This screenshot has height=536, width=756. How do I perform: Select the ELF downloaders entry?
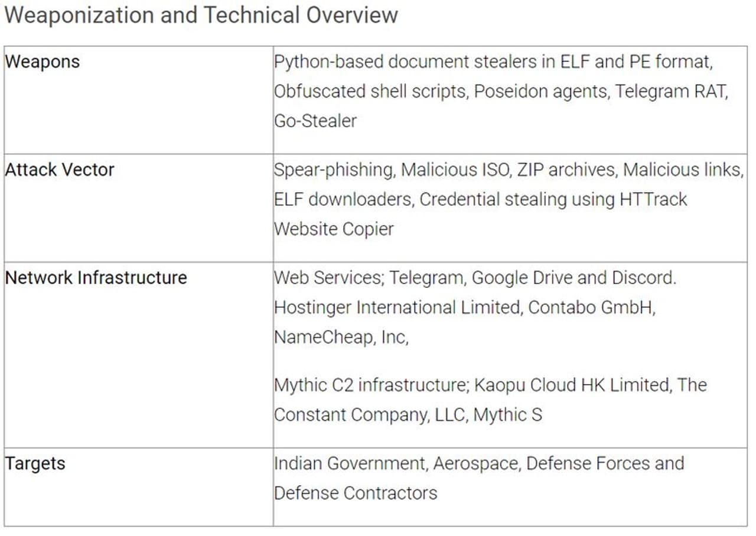tap(342, 199)
